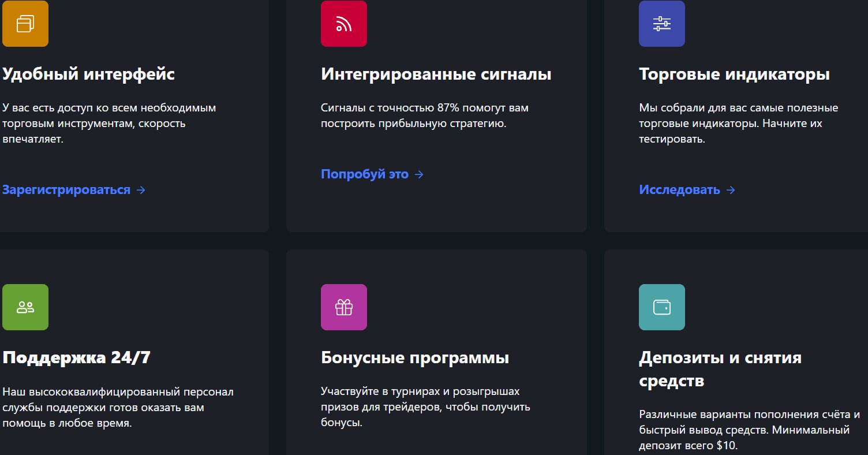
Task: Select the Депозиты и снятия средств heading
Action: point(720,369)
